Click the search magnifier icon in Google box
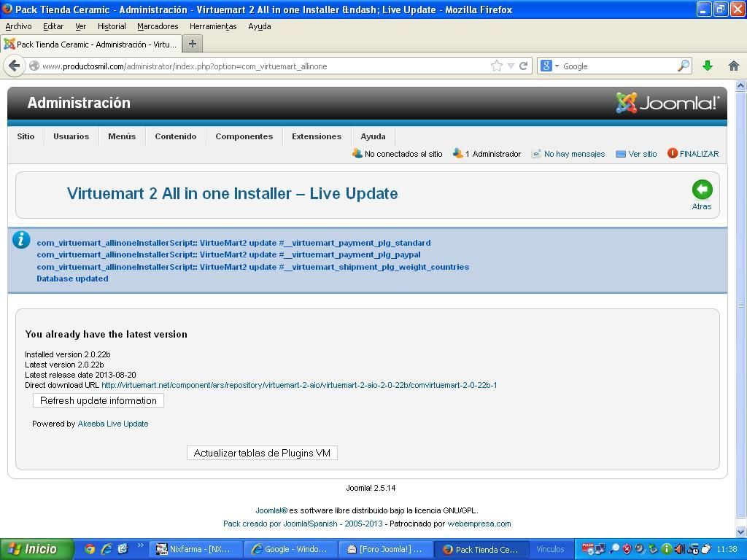The image size is (747, 560). pyautogui.click(x=684, y=66)
